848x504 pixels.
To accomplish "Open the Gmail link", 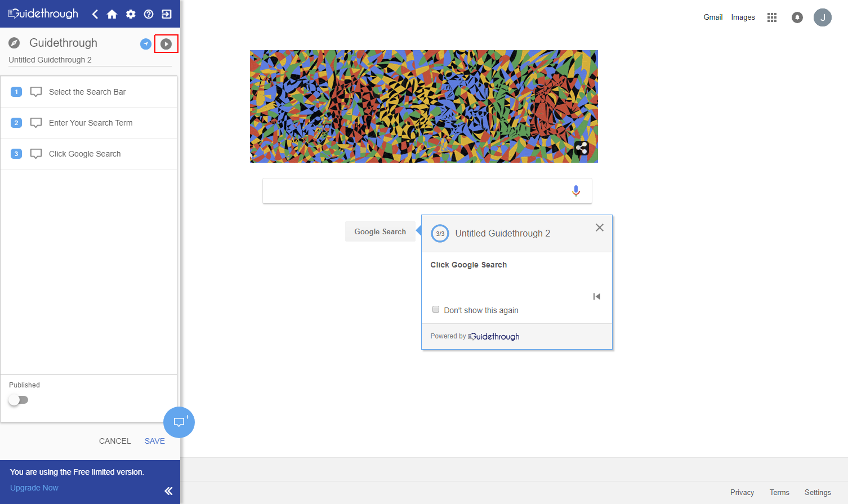I will [713, 17].
